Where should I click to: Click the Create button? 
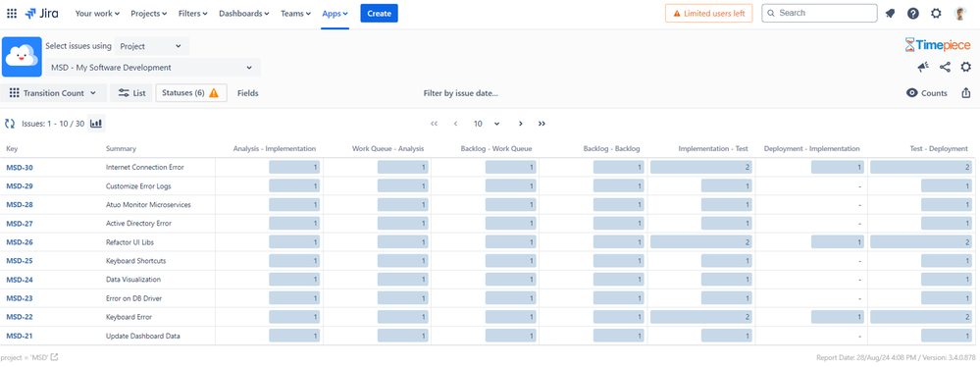tap(380, 13)
